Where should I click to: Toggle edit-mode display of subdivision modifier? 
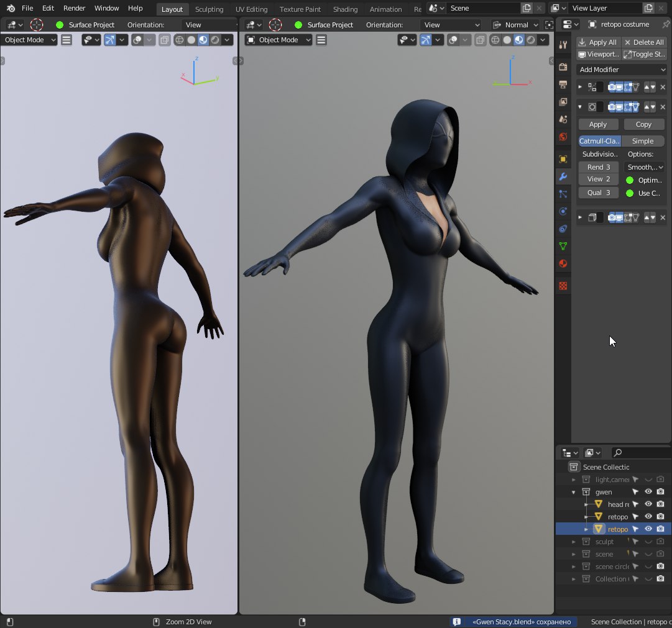pyautogui.click(x=627, y=107)
